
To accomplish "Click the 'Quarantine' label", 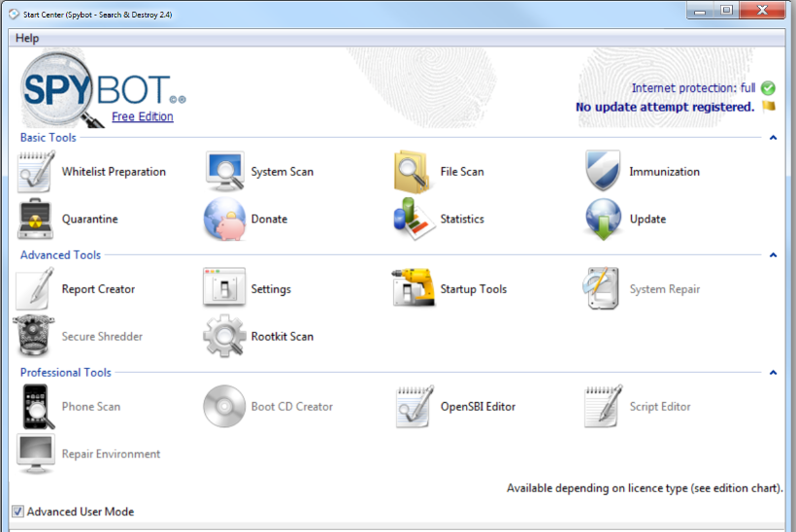I will tap(90, 218).
